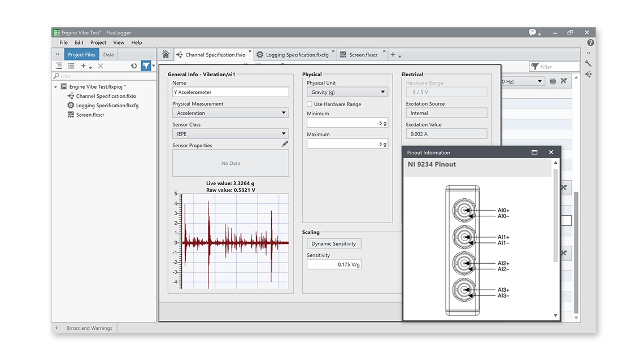Screen dimensions: 644x362
Task: Select Channel Specification.flxio in the project tree
Action: pos(106,96)
